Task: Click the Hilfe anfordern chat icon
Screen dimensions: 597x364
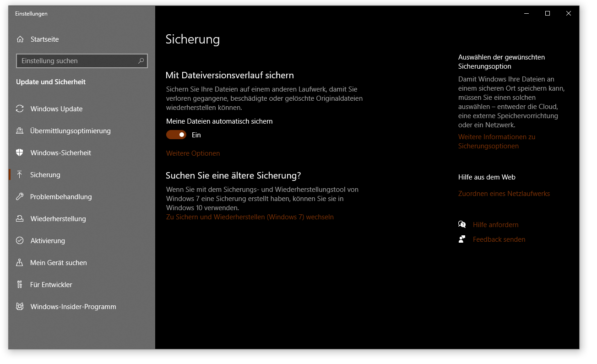Action: pyautogui.click(x=462, y=224)
